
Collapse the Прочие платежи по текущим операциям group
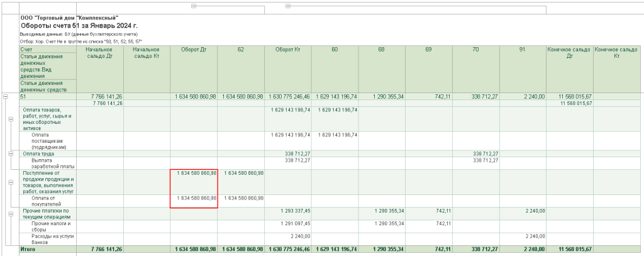click(x=11, y=214)
